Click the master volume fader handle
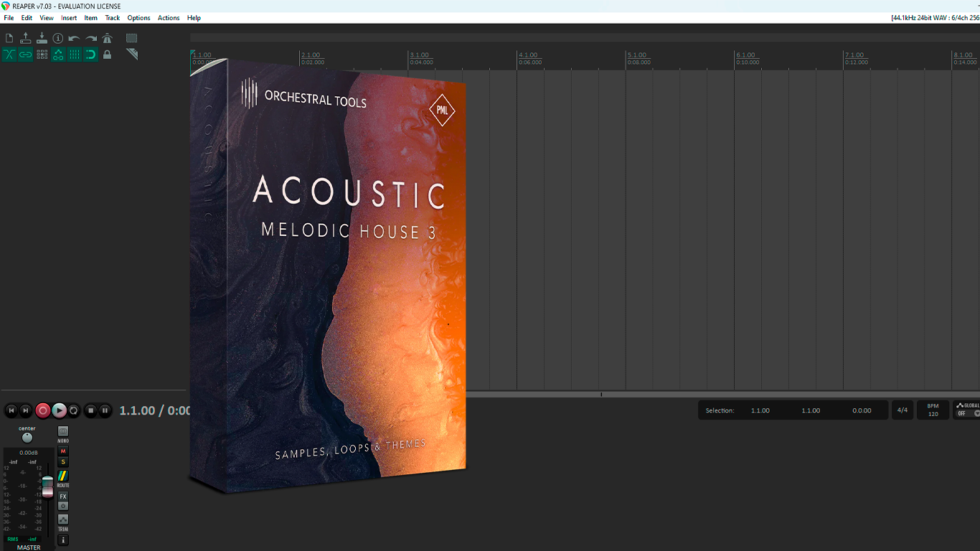Viewport: 980px width, 551px height. tap(47, 486)
